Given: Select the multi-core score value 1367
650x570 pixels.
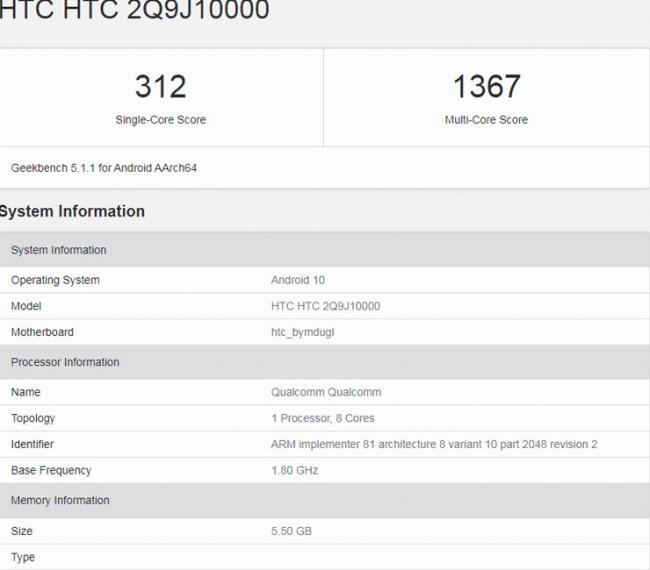Looking at the screenshot, I should click(486, 87).
